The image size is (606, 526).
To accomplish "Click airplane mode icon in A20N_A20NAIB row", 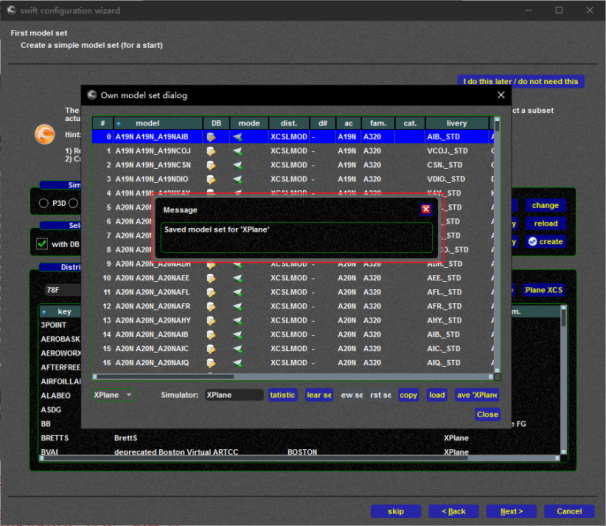I will point(238,334).
